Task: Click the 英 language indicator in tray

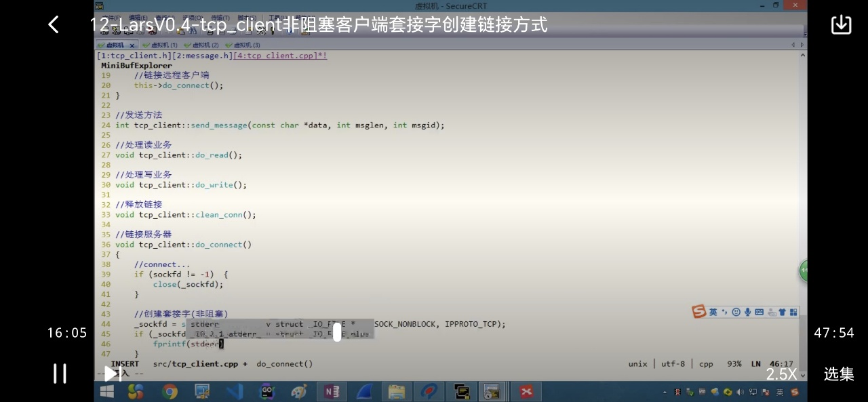Action: click(780, 392)
